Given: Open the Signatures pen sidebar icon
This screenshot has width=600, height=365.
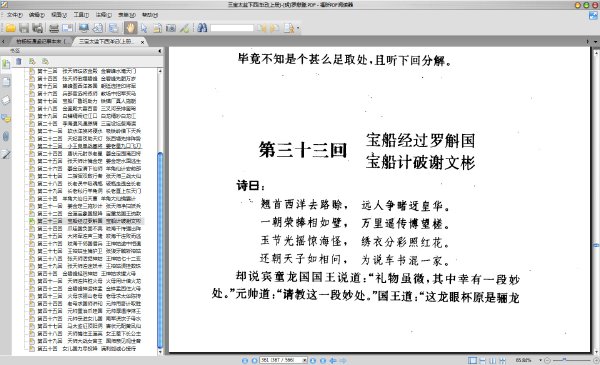Looking at the screenshot, I should point(6,154).
